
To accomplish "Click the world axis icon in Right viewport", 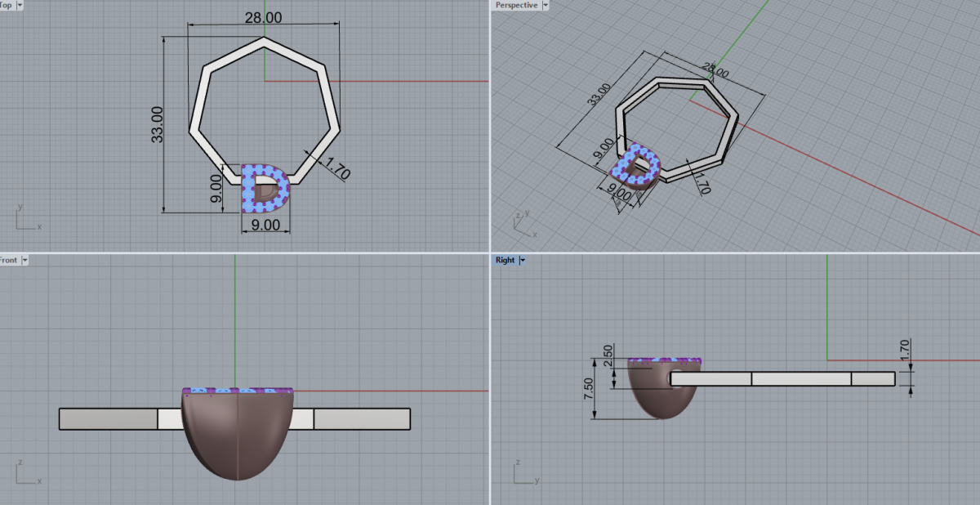I will pyautogui.click(x=523, y=472).
